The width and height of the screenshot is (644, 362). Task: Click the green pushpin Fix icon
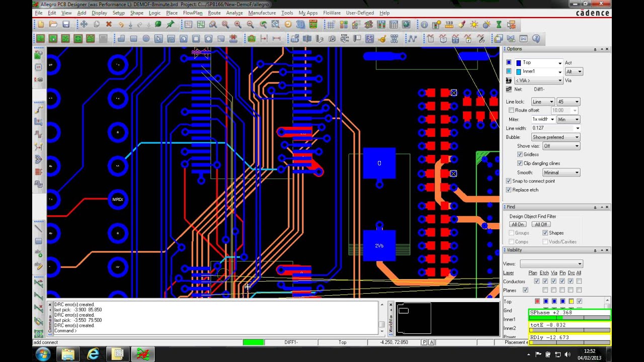click(170, 24)
